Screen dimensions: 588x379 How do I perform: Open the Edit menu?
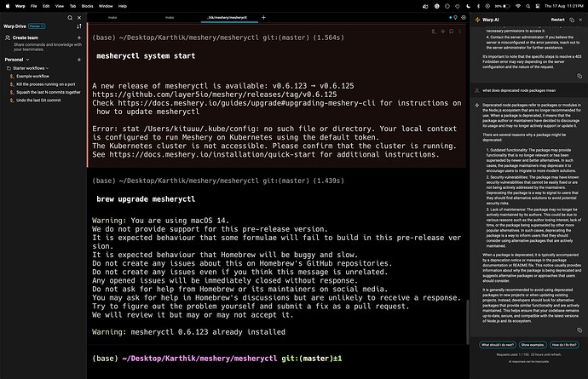point(46,6)
